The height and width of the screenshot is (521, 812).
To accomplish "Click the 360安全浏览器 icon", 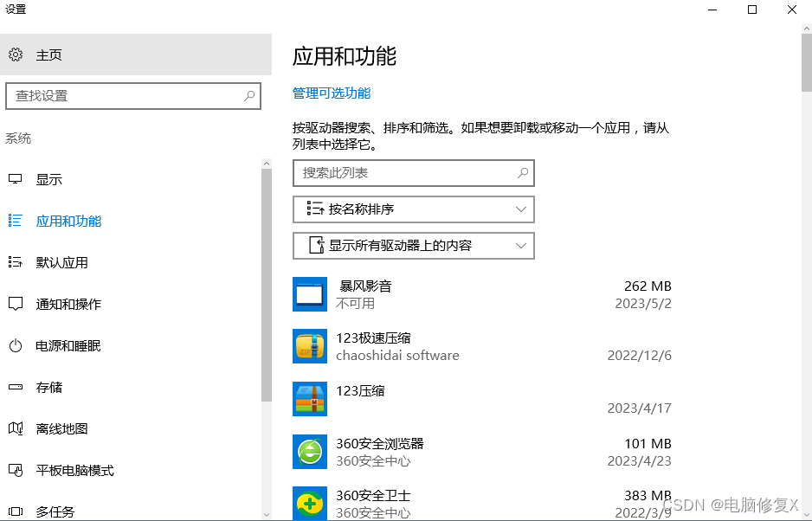I will [x=310, y=452].
